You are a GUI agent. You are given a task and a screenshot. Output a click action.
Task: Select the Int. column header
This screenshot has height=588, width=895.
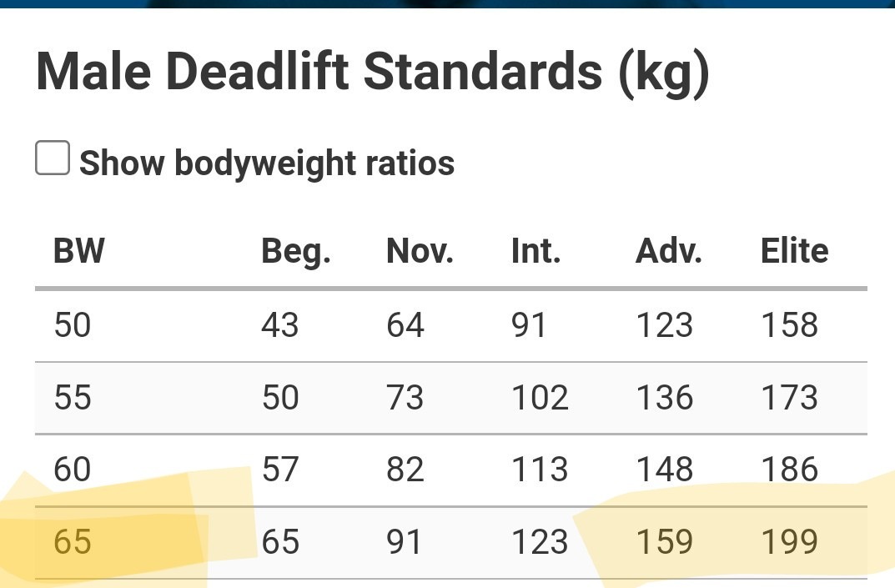coord(536,250)
